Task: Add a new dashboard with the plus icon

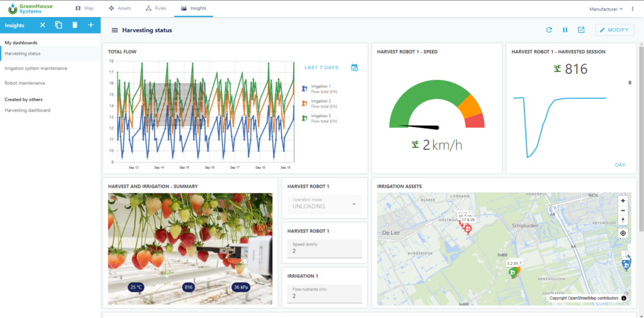Action: [91, 25]
